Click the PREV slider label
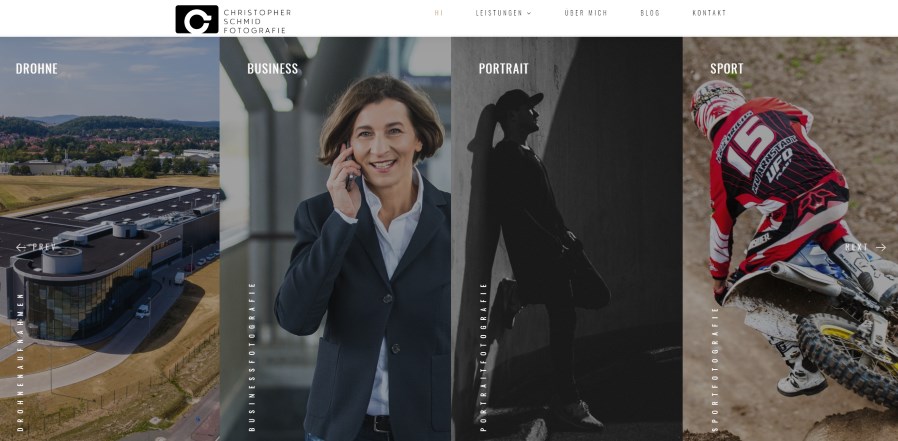The image size is (898, 441). [x=45, y=247]
